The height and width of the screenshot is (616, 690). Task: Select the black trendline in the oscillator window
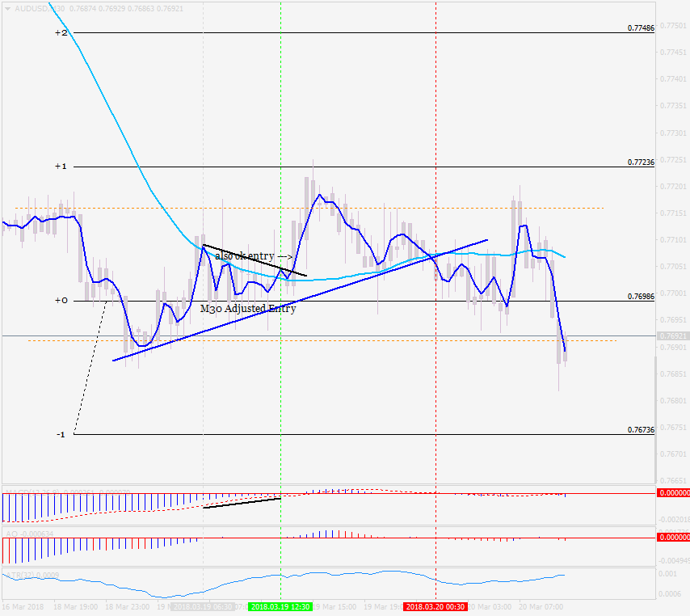(x=242, y=504)
